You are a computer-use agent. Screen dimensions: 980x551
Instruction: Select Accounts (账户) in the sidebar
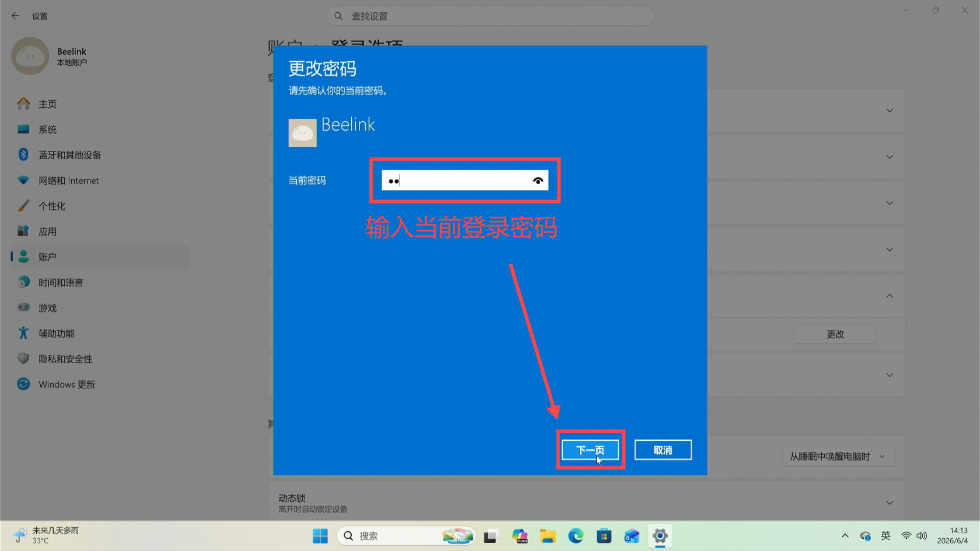99,257
